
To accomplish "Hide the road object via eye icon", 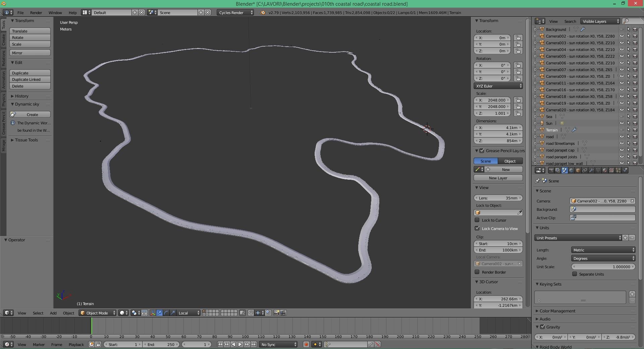I will 622,136.
